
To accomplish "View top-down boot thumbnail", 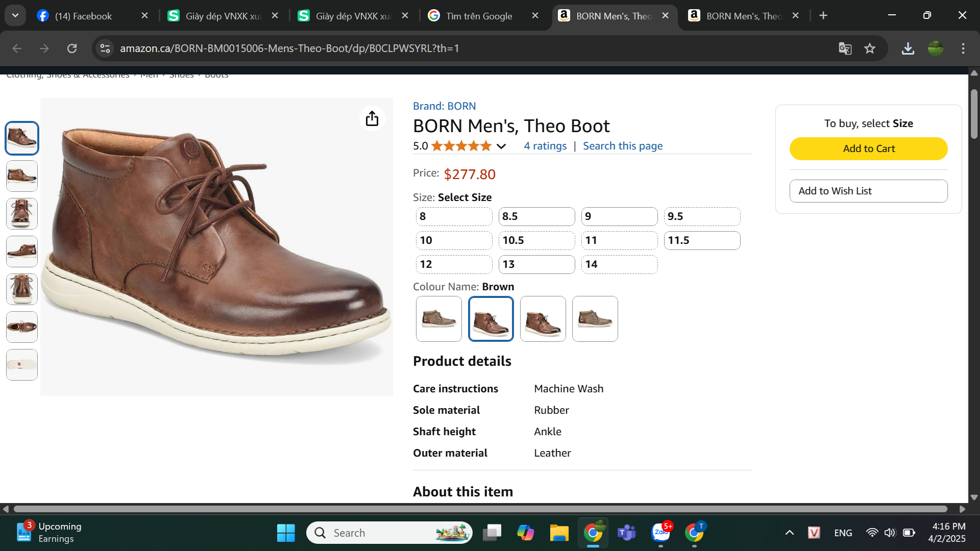I will pos(22,327).
